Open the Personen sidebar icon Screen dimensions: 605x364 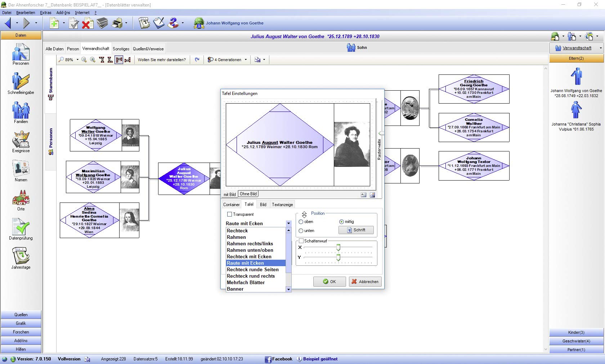point(21,54)
